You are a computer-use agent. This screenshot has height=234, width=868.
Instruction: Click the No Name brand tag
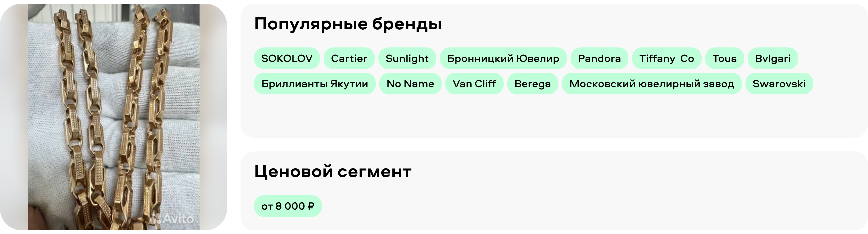click(410, 84)
